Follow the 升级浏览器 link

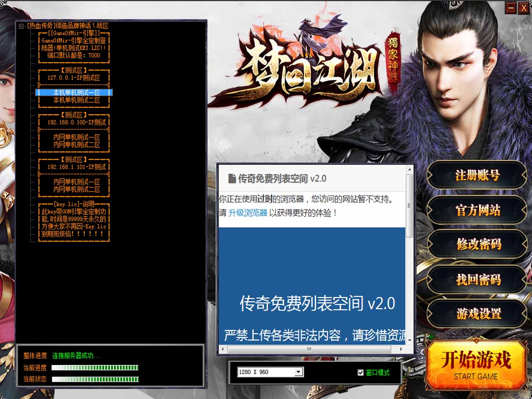(x=248, y=213)
